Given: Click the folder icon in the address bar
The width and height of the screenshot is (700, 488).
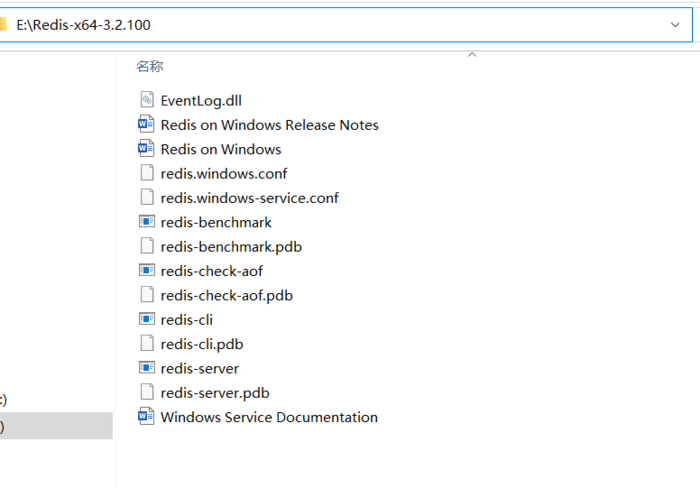Looking at the screenshot, I should [3, 25].
